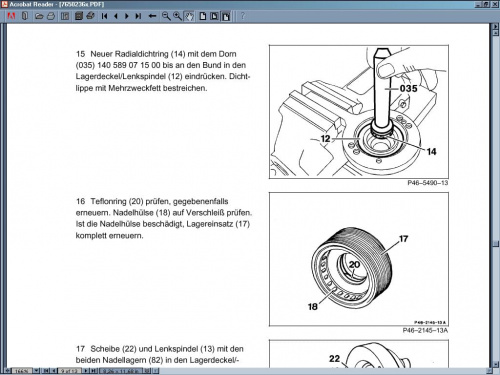Click the Open file folder icon
500x375 pixels.
click(39, 16)
